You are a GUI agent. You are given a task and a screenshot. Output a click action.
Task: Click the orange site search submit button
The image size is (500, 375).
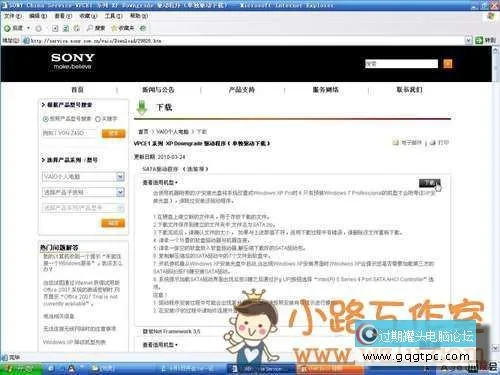click(448, 64)
